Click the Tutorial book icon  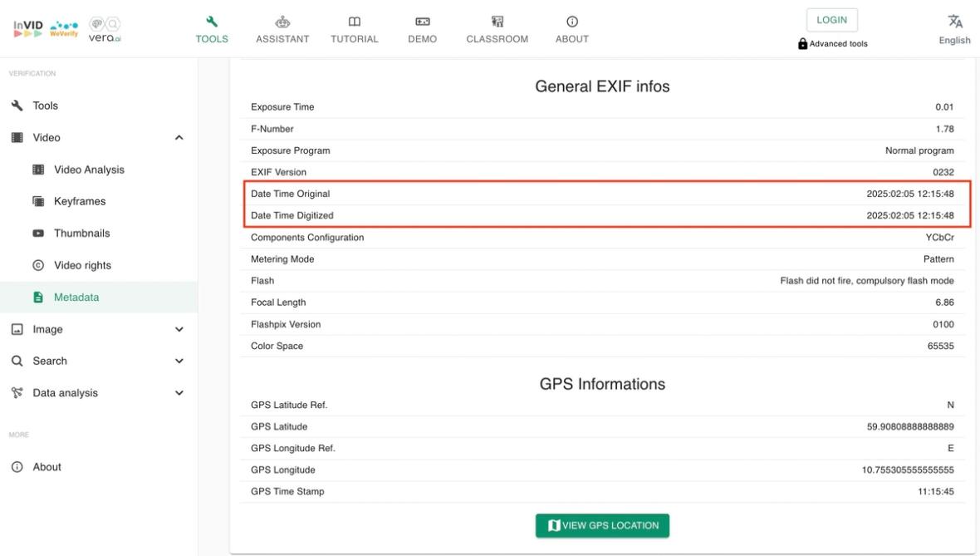(x=355, y=22)
